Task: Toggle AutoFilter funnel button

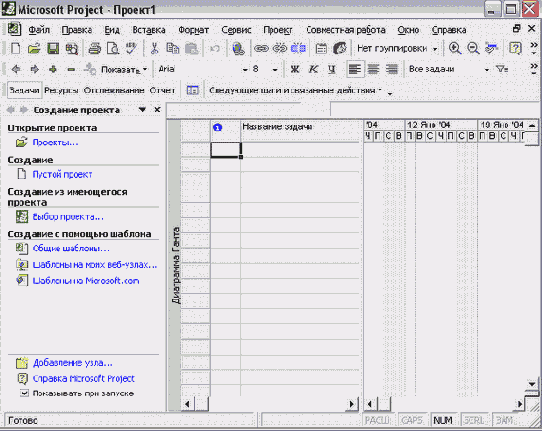Action: [x=502, y=69]
